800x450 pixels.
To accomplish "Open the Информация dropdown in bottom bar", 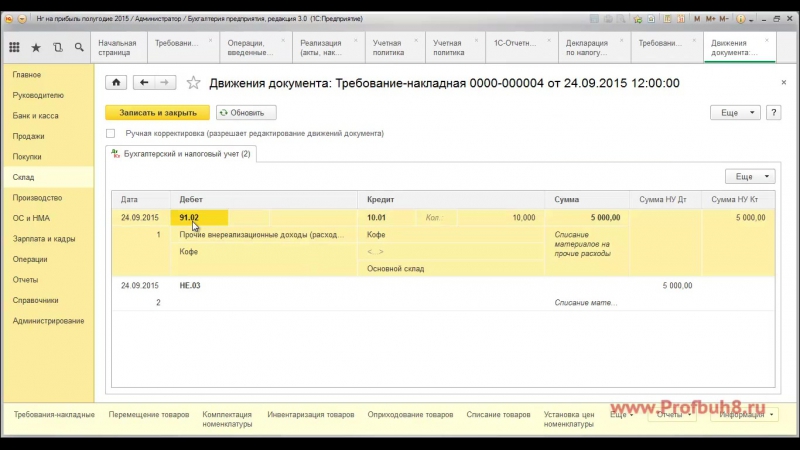I will click(x=745, y=415).
